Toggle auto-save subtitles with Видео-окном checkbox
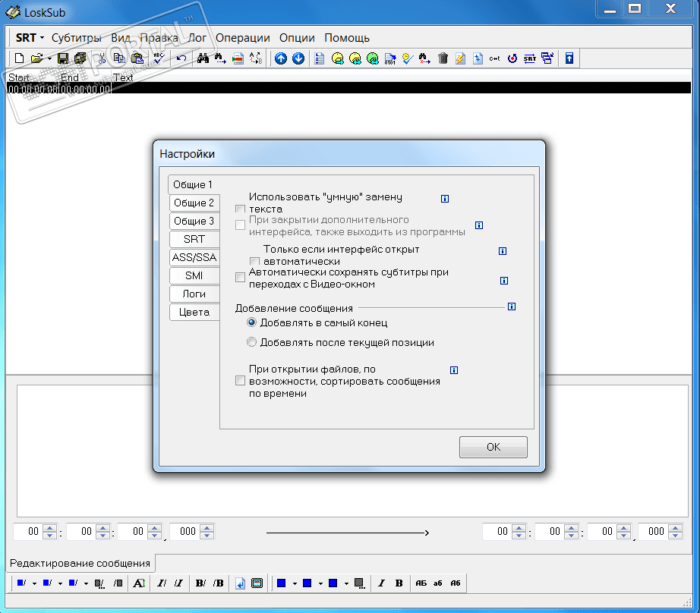This screenshot has width=700, height=613. pos(240,278)
